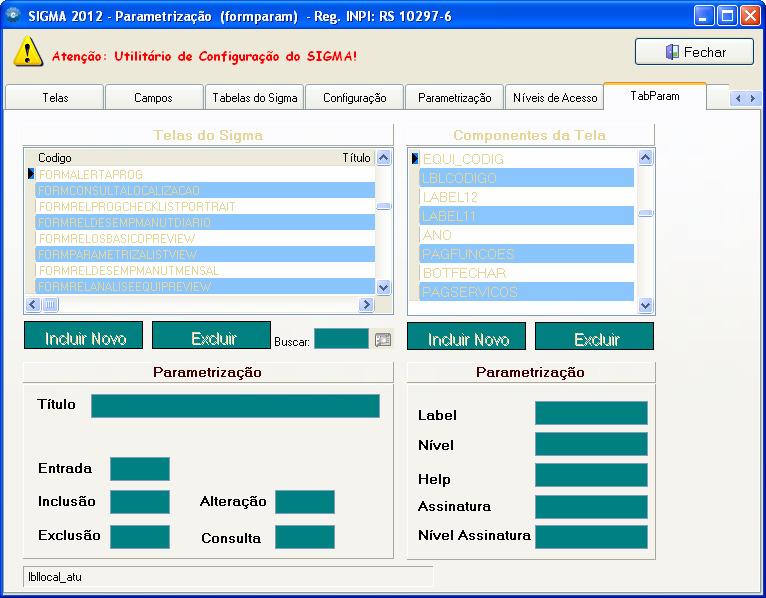Switch to the Campos tab
The width and height of the screenshot is (766, 598).
pyautogui.click(x=153, y=98)
